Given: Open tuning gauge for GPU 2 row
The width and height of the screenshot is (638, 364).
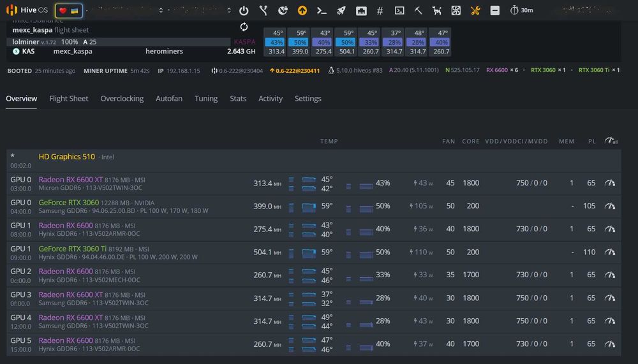Looking at the screenshot, I should click(x=609, y=275).
